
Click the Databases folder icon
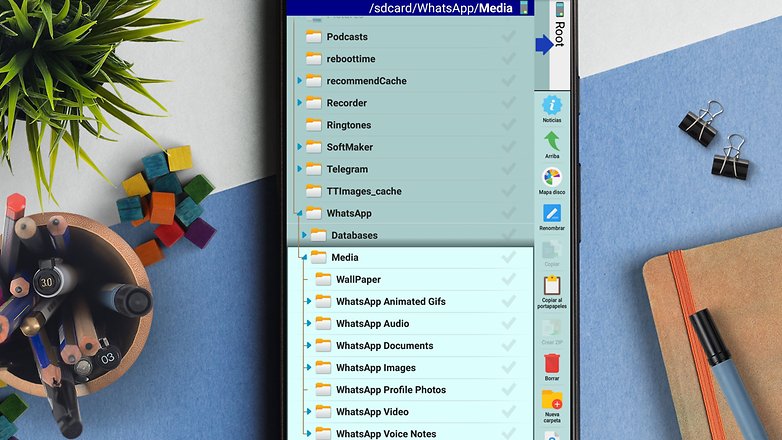[x=318, y=235]
